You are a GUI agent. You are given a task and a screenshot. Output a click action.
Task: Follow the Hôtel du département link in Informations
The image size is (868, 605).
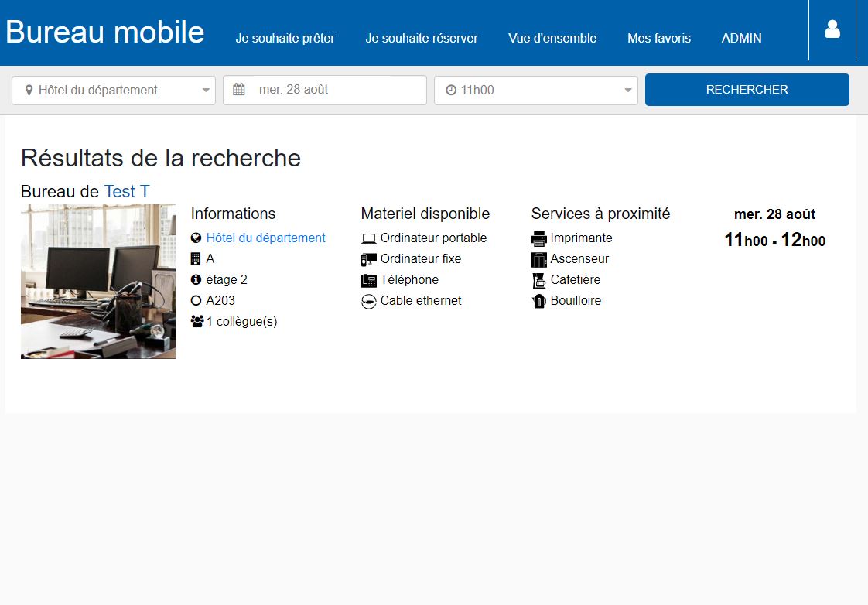[265, 238]
